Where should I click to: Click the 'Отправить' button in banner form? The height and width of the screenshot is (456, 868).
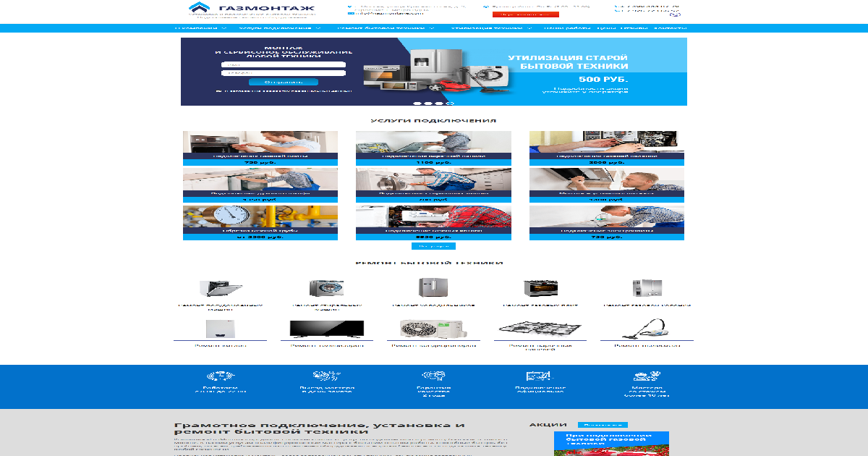pos(284,82)
